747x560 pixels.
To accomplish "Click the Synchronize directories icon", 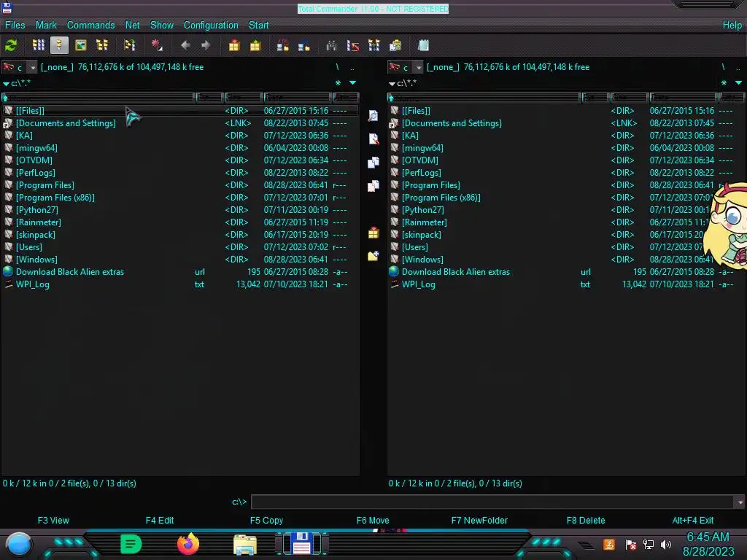I will tap(374, 46).
